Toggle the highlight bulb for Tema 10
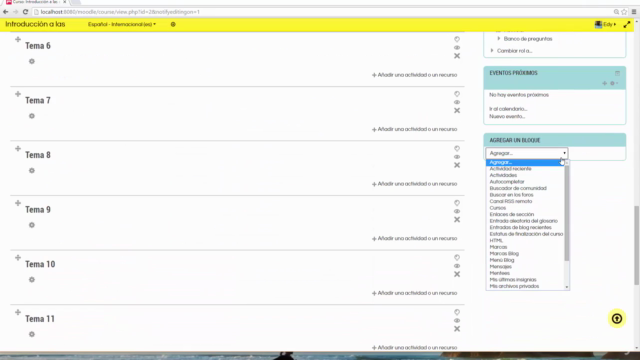The width and height of the screenshot is (640, 360). (x=457, y=258)
